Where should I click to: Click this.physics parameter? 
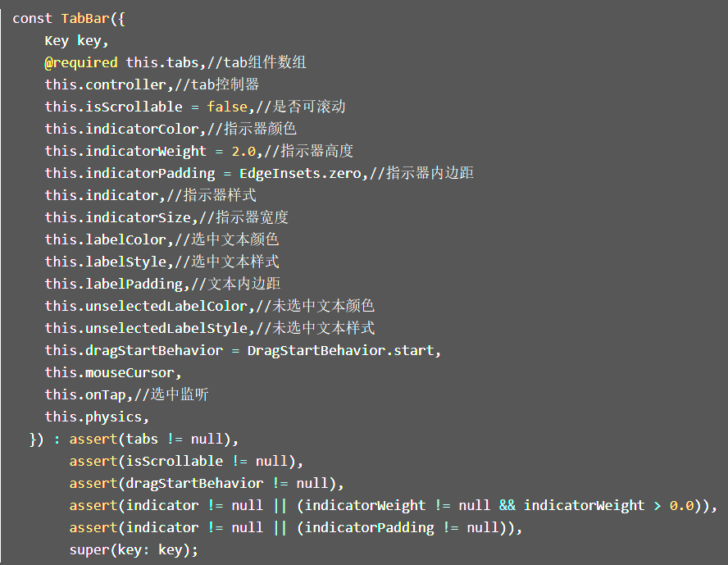click(93, 417)
